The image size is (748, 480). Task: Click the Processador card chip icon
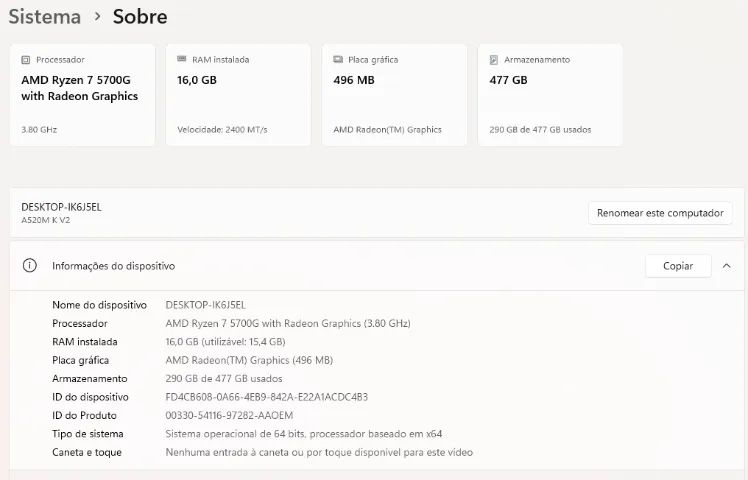point(26,60)
